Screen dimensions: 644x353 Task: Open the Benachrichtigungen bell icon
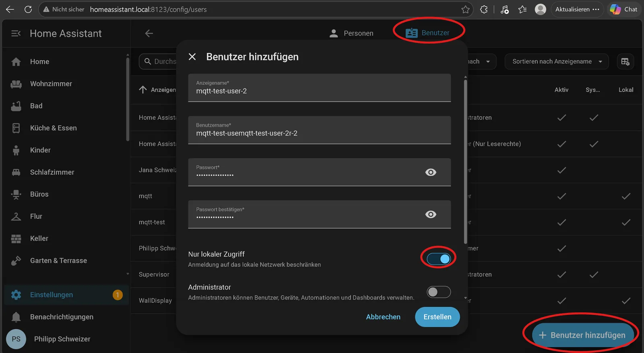(x=16, y=317)
